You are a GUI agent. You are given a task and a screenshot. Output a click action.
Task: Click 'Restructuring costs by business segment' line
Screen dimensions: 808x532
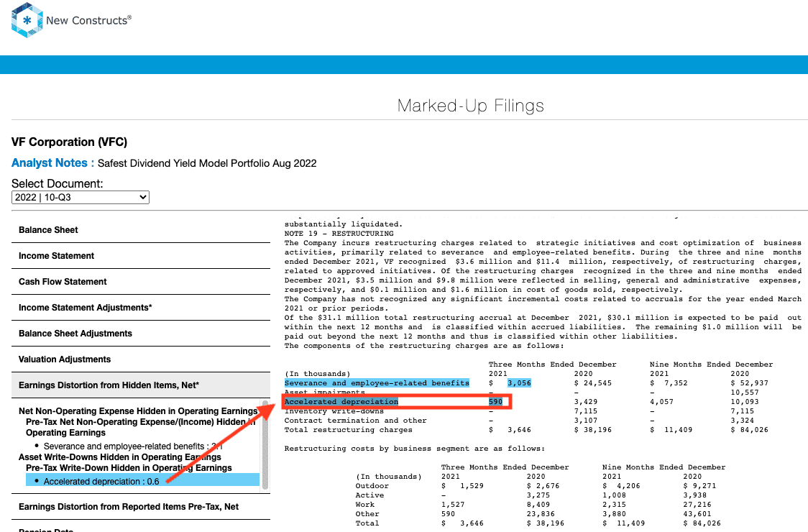point(414,449)
